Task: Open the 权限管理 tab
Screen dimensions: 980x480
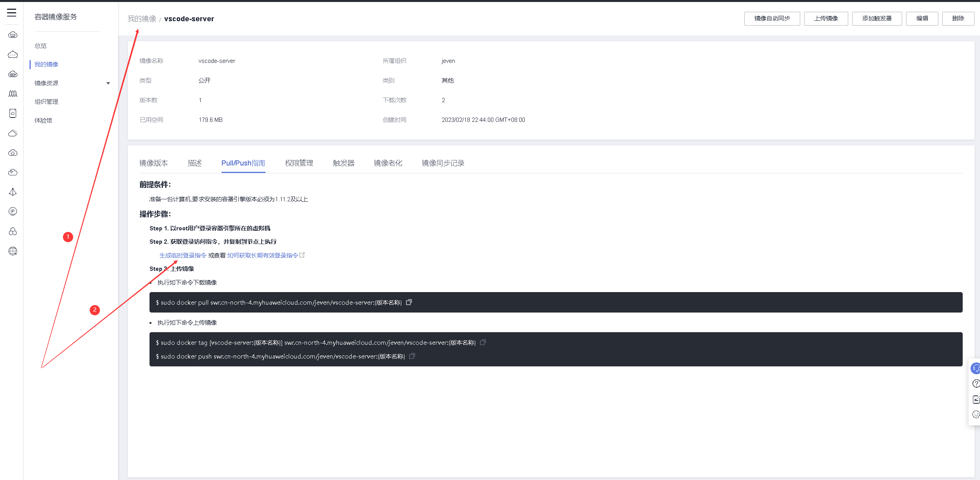Action: (299, 163)
